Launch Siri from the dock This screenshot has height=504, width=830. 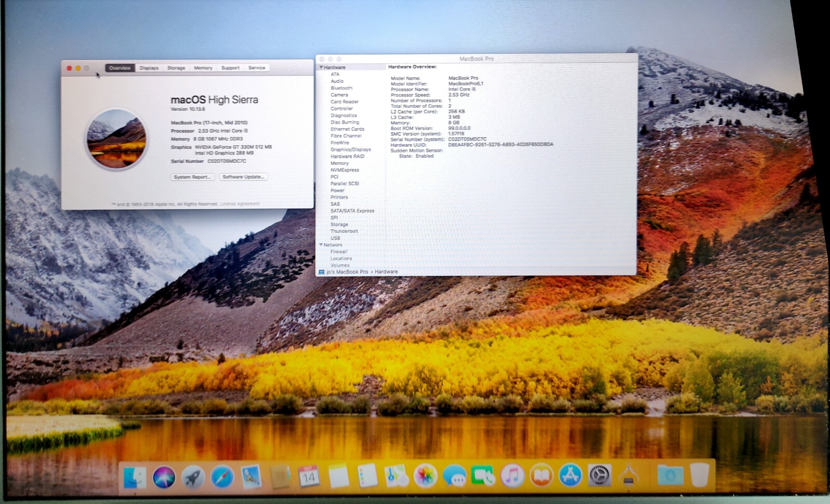[x=164, y=477]
